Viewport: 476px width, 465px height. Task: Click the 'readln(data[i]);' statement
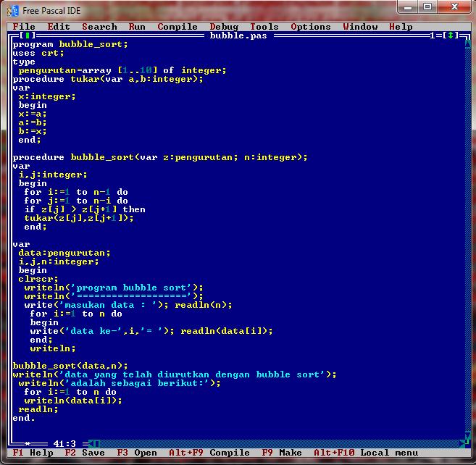(x=227, y=331)
